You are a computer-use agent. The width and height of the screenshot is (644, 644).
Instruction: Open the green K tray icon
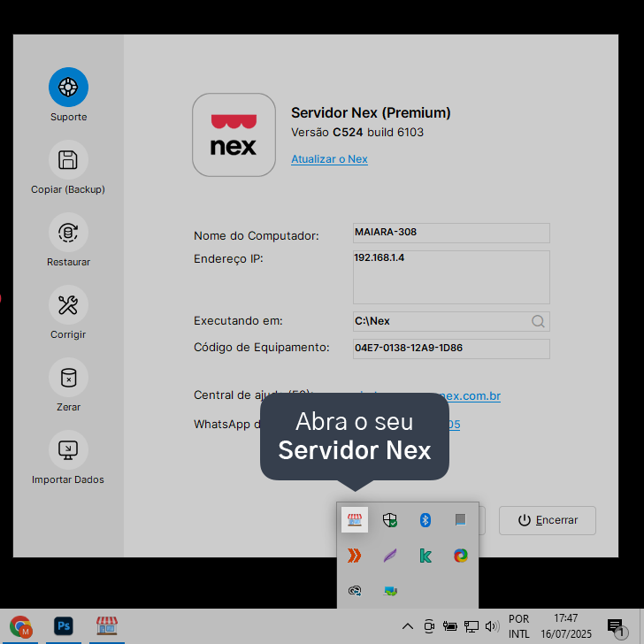tap(425, 556)
